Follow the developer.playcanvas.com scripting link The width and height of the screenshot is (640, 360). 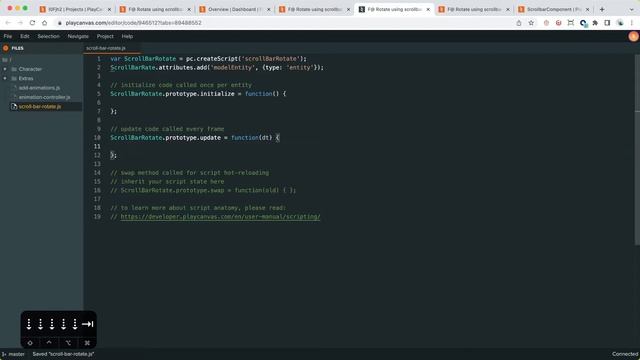[x=220, y=217]
